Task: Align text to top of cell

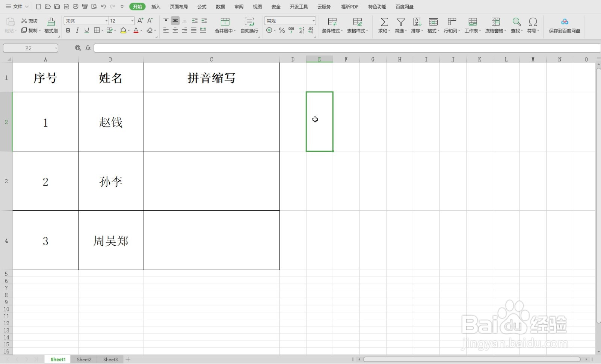Action: (166, 20)
